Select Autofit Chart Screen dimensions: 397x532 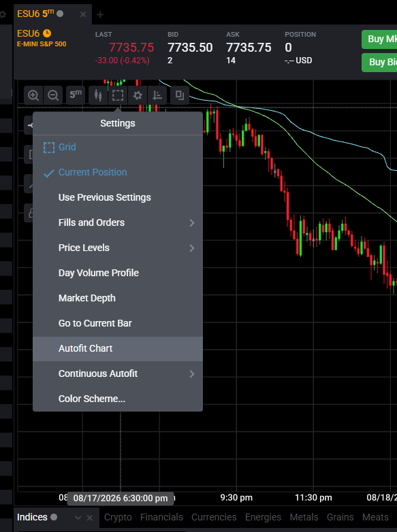click(118, 348)
